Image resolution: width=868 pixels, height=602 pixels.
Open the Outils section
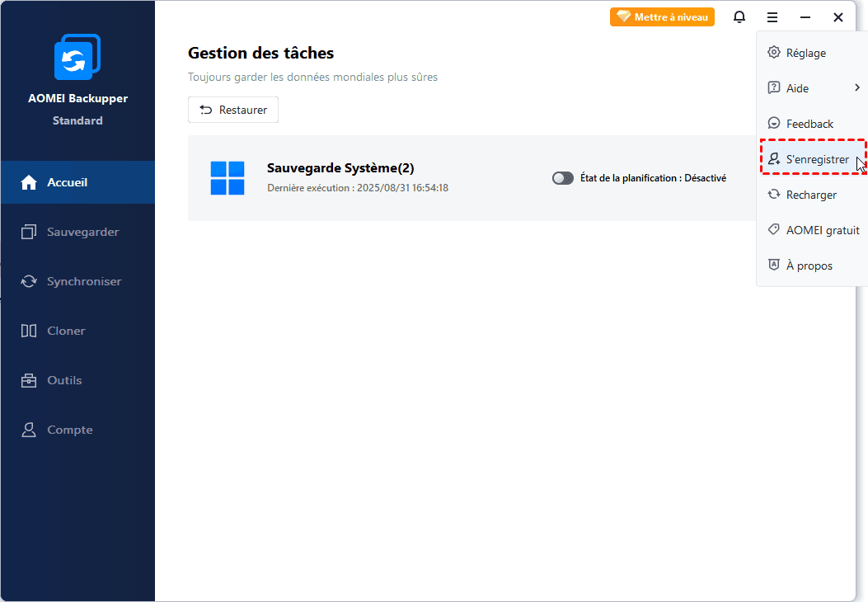click(77, 380)
